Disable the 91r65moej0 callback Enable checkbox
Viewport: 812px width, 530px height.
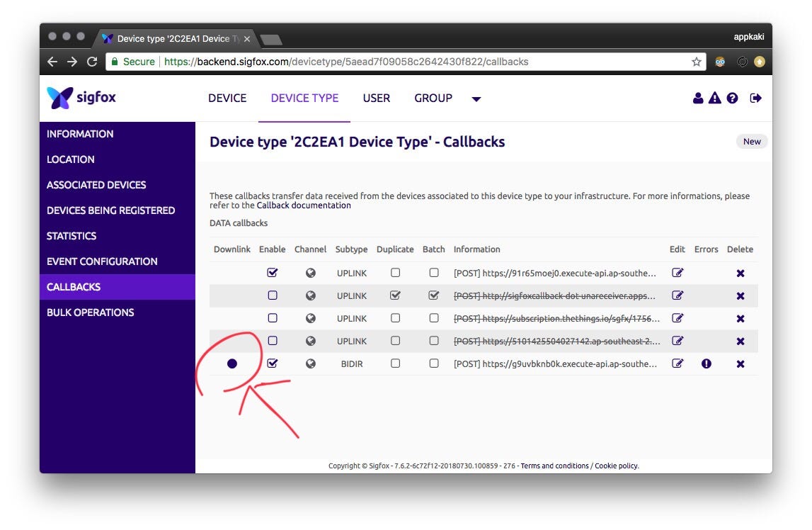273,273
